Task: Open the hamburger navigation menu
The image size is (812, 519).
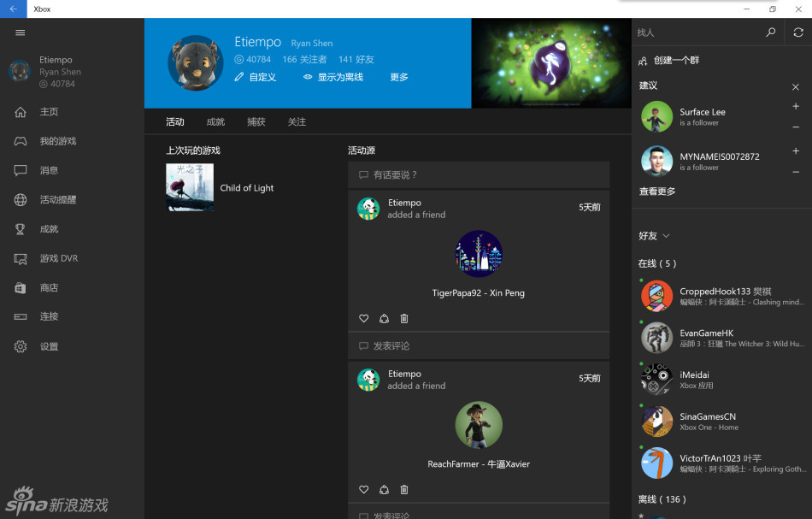Action: click(x=21, y=32)
